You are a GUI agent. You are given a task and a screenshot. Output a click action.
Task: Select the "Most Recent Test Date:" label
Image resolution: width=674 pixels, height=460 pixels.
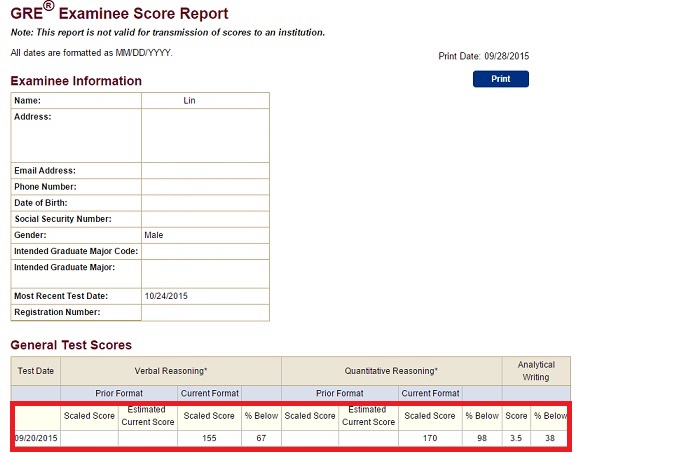(x=61, y=296)
